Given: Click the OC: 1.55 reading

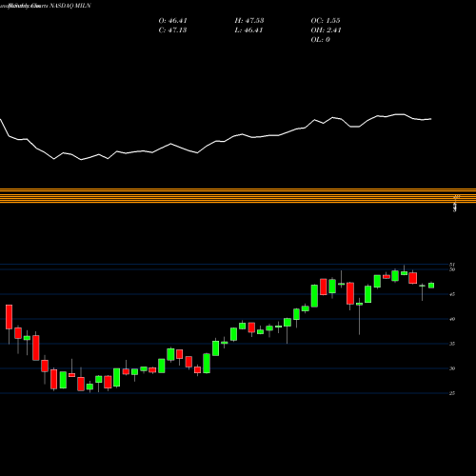Looking at the screenshot, I should click(x=326, y=21).
